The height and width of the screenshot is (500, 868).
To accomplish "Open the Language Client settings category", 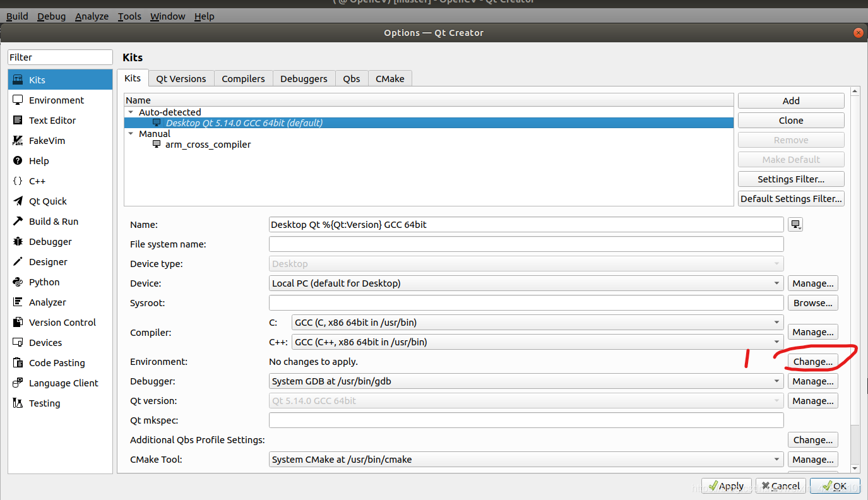I will coord(60,383).
